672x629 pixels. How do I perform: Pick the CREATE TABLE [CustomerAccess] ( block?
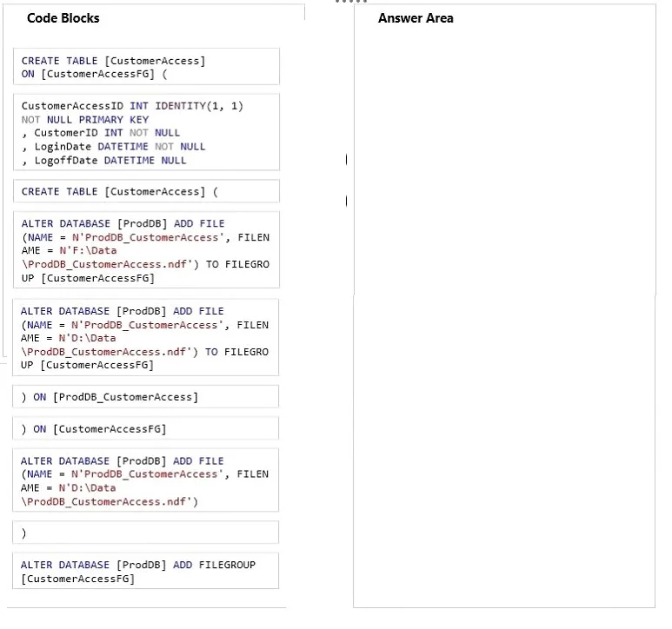coord(146,191)
